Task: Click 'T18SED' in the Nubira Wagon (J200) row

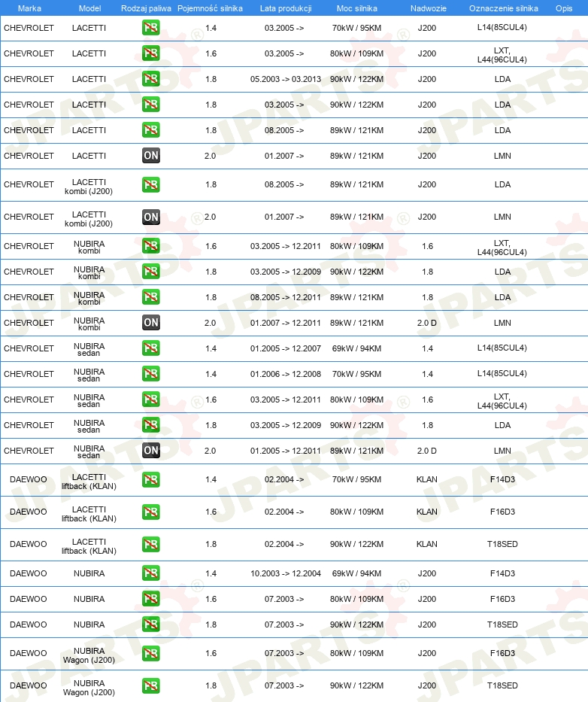Action: 502,685
